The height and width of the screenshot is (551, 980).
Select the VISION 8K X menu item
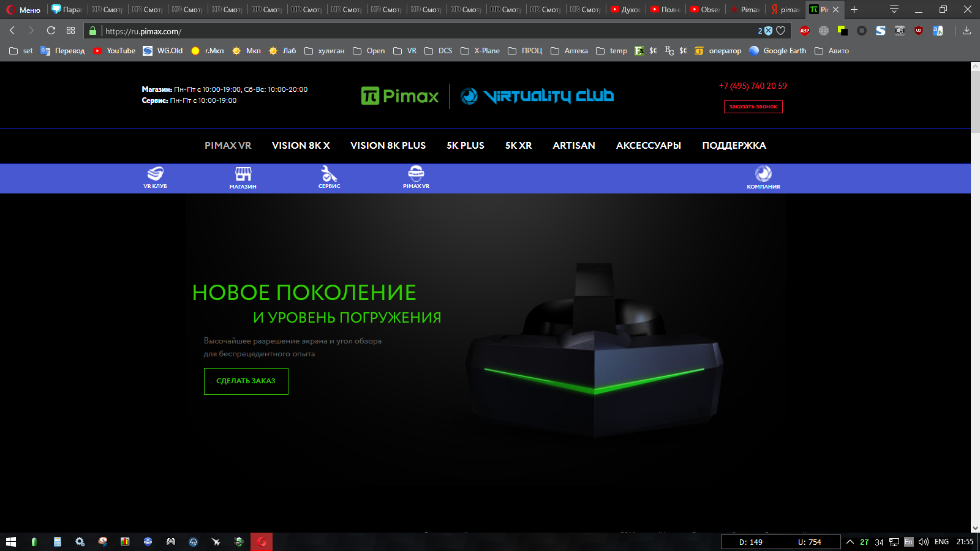click(x=301, y=146)
